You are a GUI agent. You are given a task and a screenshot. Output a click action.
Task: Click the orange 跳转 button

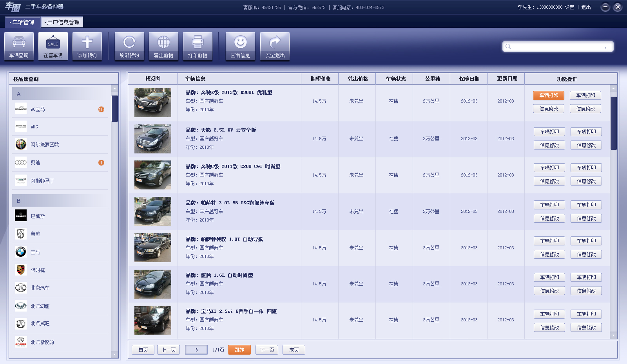(x=239, y=350)
